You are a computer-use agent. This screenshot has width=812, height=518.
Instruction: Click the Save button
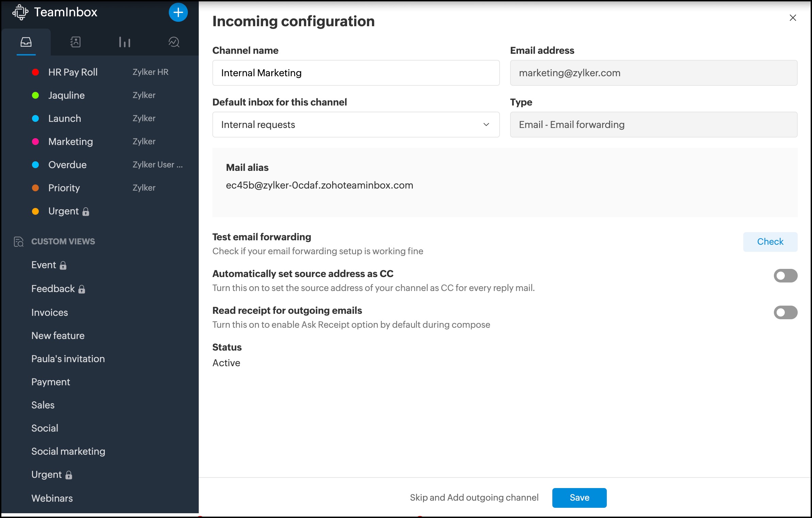pyautogui.click(x=579, y=498)
